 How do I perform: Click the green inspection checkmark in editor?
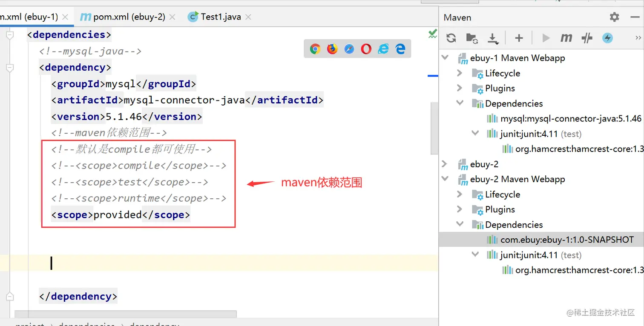point(433,34)
